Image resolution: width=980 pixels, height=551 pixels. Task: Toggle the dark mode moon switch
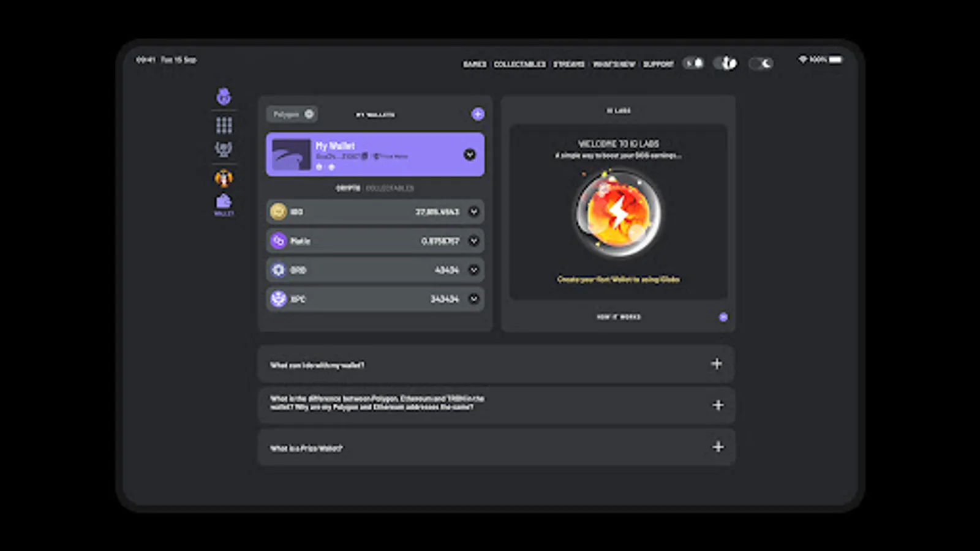tap(761, 63)
